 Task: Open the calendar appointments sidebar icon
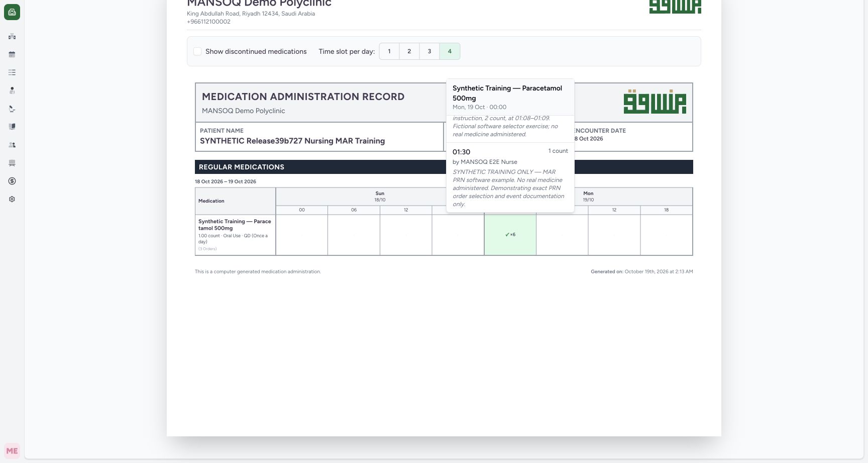pyautogui.click(x=12, y=54)
